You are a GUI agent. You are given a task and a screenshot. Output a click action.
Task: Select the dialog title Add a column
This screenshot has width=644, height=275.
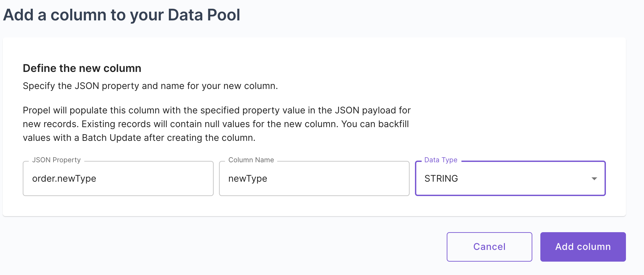121,14
